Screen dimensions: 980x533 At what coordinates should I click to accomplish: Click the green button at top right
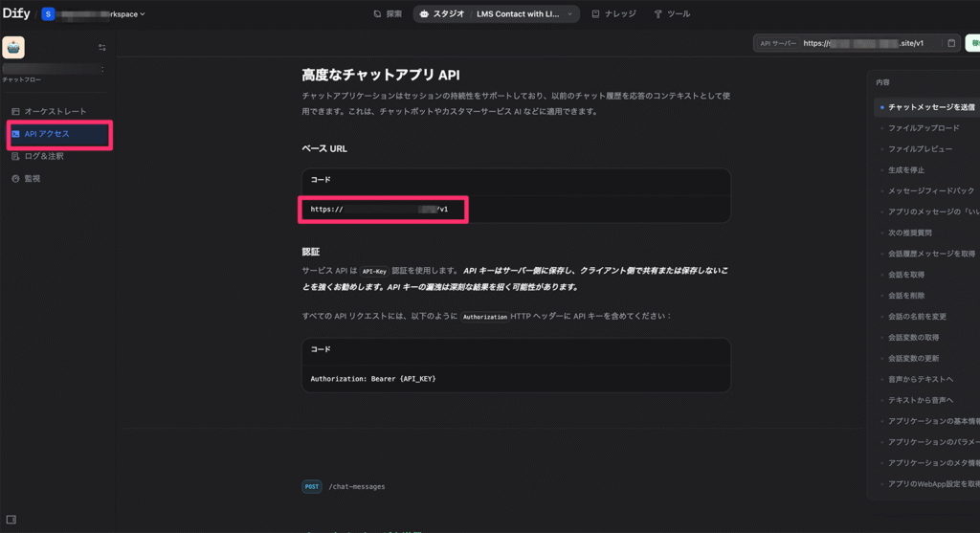[973, 43]
